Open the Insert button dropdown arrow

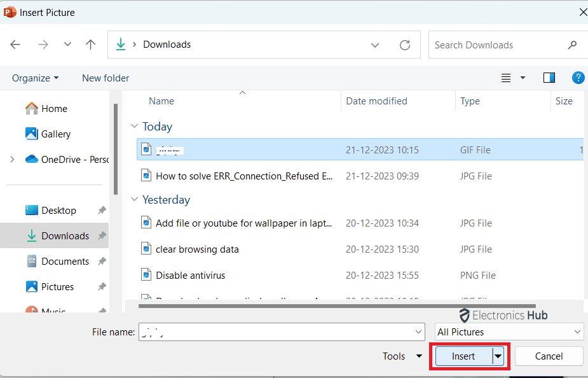(x=498, y=356)
